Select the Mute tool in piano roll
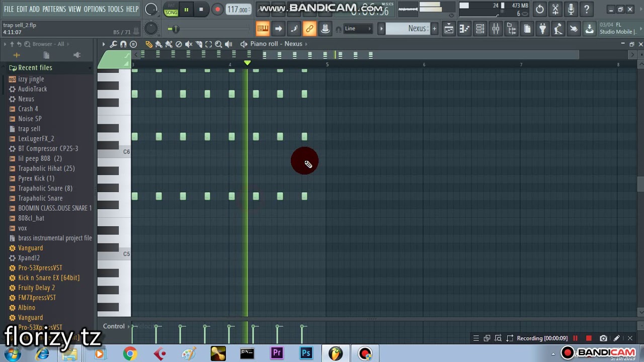 pos(189,44)
